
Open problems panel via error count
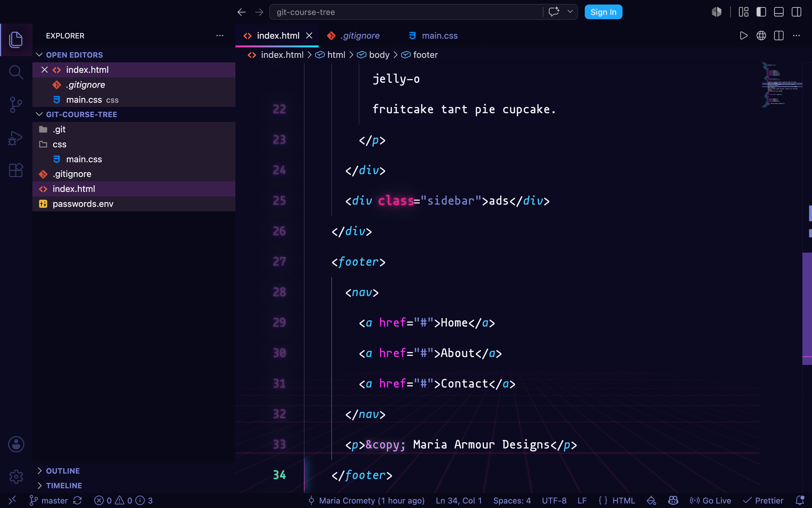tap(123, 501)
